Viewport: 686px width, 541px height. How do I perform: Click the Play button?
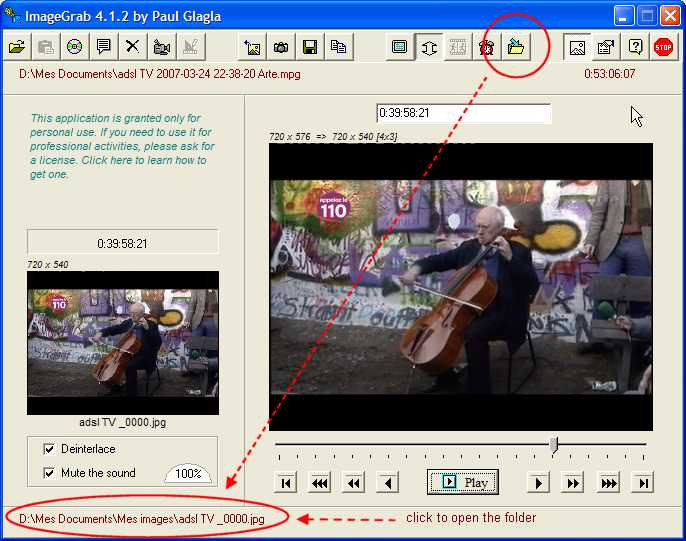click(x=463, y=482)
